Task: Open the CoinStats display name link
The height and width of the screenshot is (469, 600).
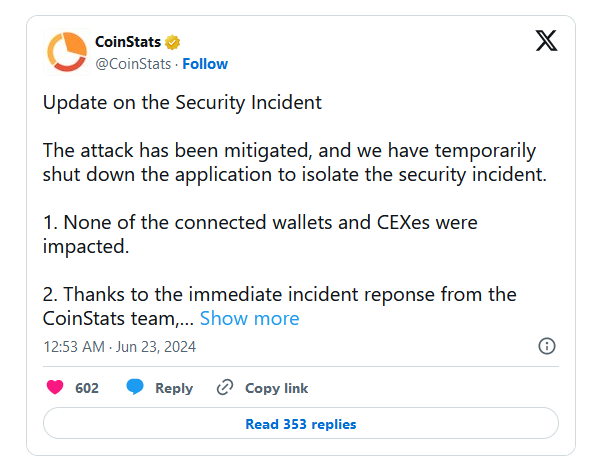Action: 129,43
